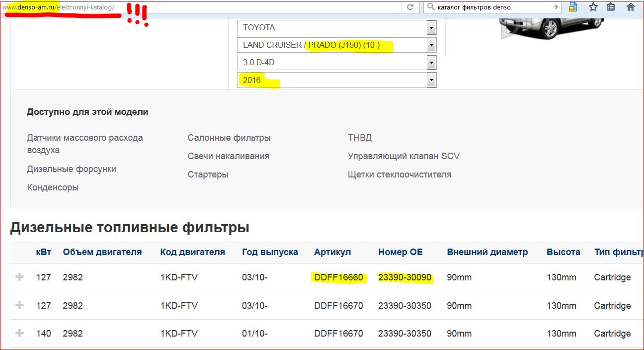Image resolution: width=644 pixels, height=350 pixels.
Task: Click the search bar magnifier icon
Action: tap(431, 7)
